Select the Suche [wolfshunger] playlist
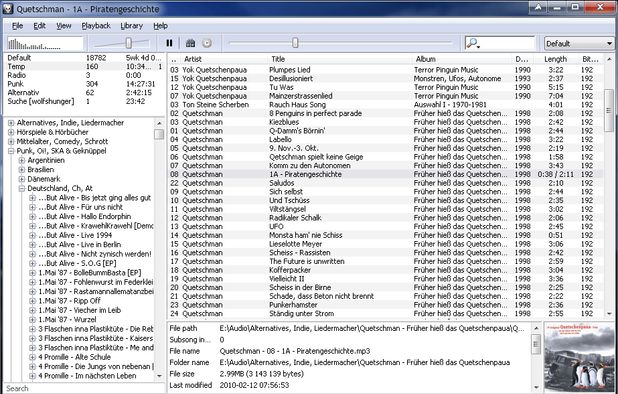 [84, 101]
